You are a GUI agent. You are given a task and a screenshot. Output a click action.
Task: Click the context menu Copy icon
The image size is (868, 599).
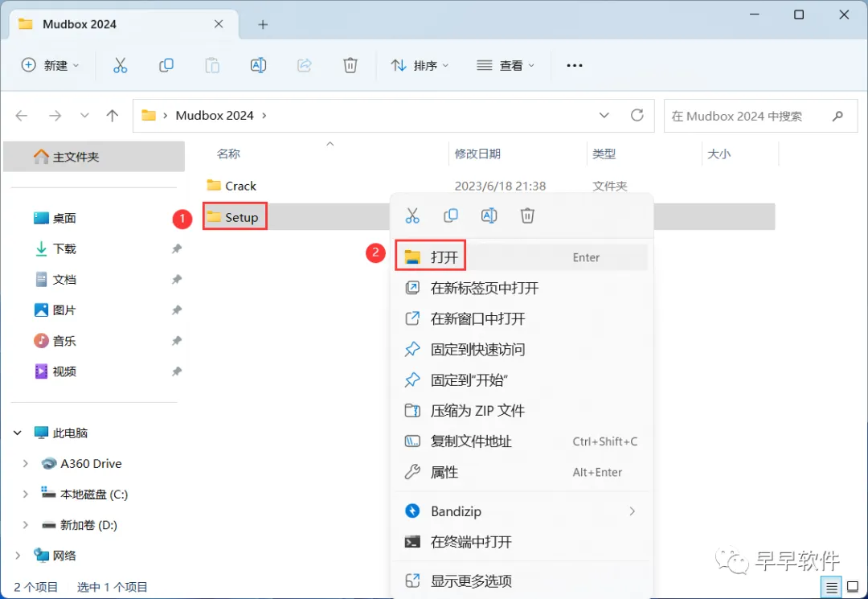451,215
